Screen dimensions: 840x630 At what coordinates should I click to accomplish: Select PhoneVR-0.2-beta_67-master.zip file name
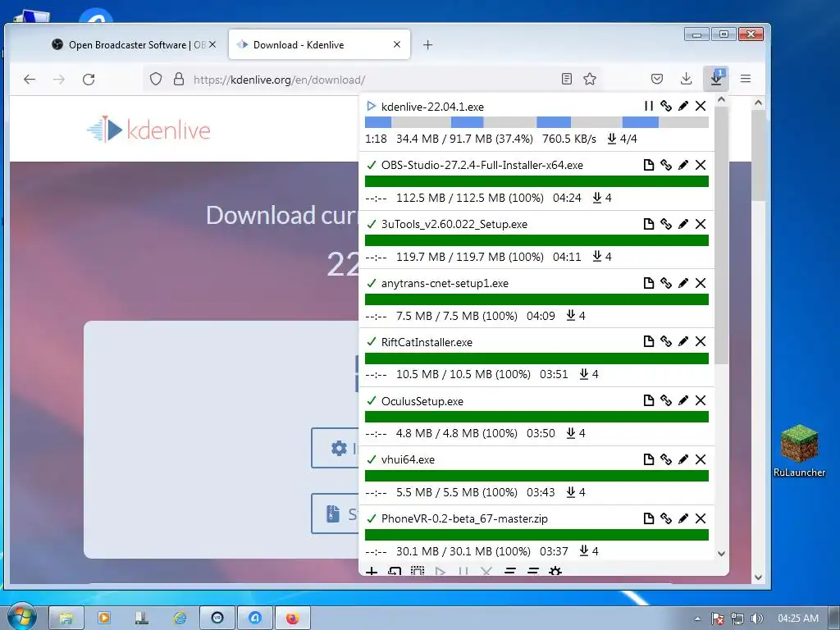pyautogui.click(x=464, y=518)
